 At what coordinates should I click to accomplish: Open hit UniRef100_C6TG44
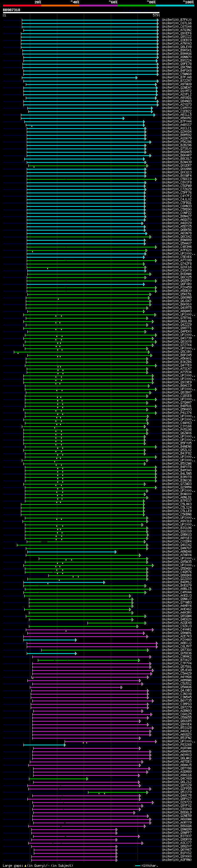pos(177,26)
